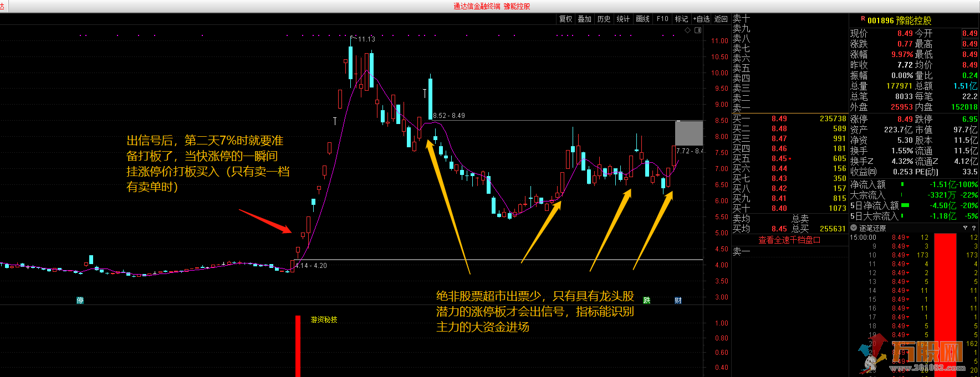
Task: Click the 11.00 price axis label
Action: [719, 40]
